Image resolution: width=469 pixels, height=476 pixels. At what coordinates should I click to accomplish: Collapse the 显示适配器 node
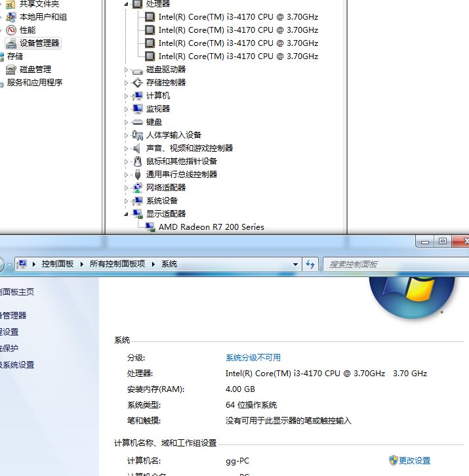tap(126, 214)
